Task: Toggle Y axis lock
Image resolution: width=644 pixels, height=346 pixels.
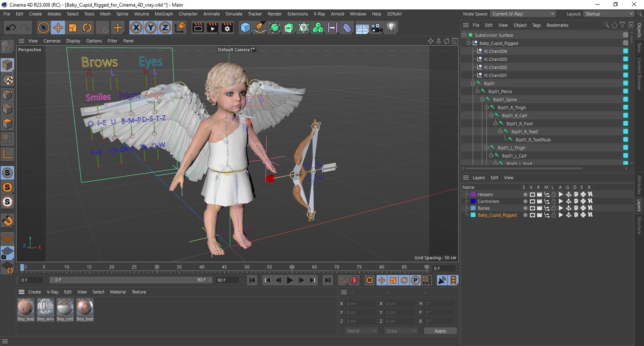Action: click(x=151, y=28)
